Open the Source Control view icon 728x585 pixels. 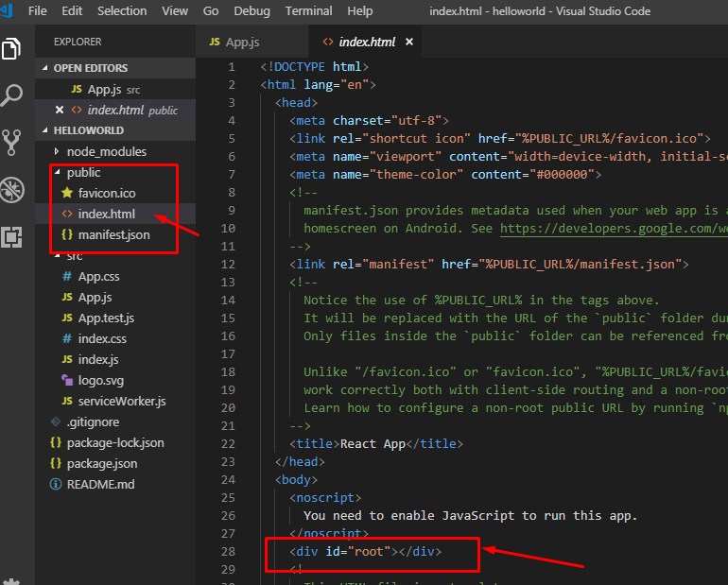click(x=12, y=142)
